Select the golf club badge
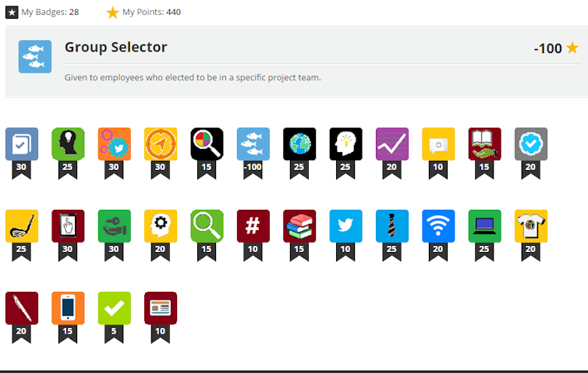The width and height of the screenshot is (588, 373). pyautogui.click(x=22, y=226)
